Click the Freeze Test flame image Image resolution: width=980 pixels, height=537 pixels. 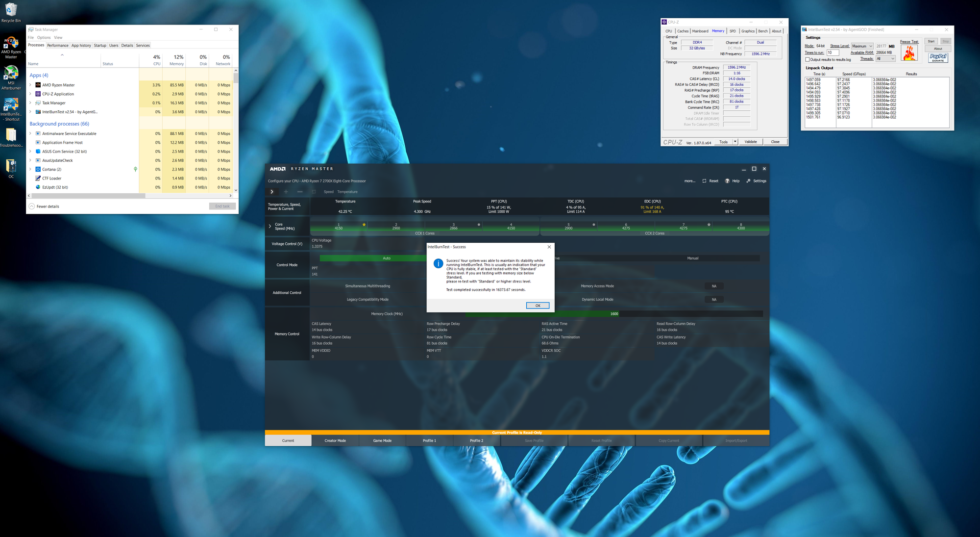[x=909, y=53]
